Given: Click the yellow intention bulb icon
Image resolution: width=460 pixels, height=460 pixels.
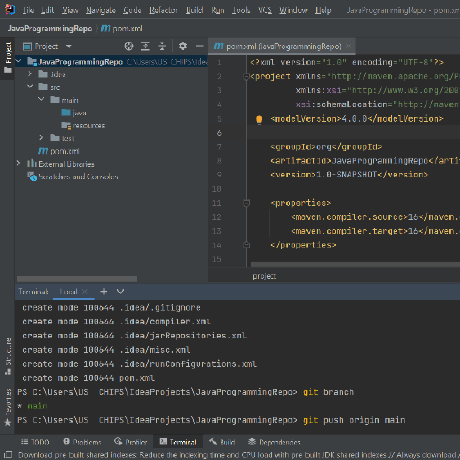Looking at the screenshot, I should click(x=259, y=119).
